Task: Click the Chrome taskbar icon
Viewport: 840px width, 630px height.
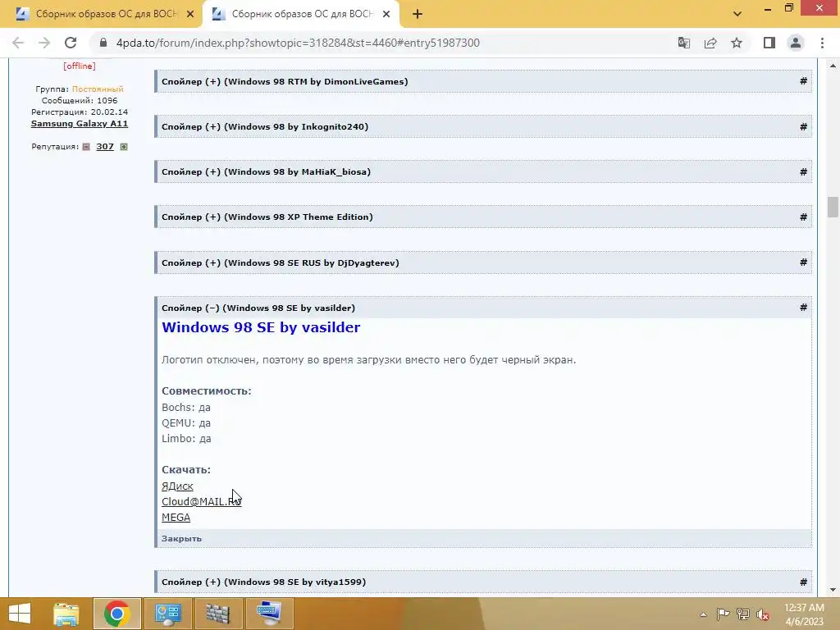Action: pyautogui.click(x=116, y=614)
